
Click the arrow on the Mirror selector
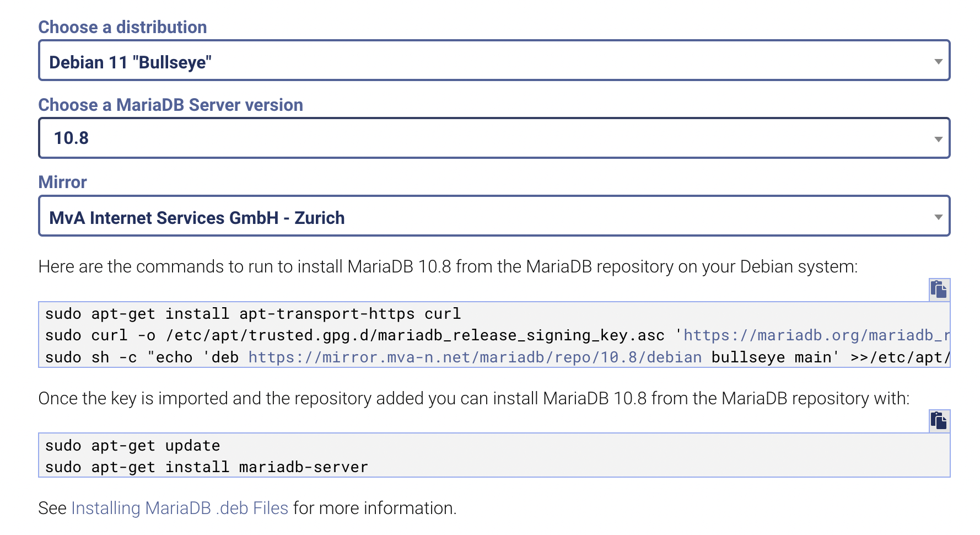pos(938,217)
